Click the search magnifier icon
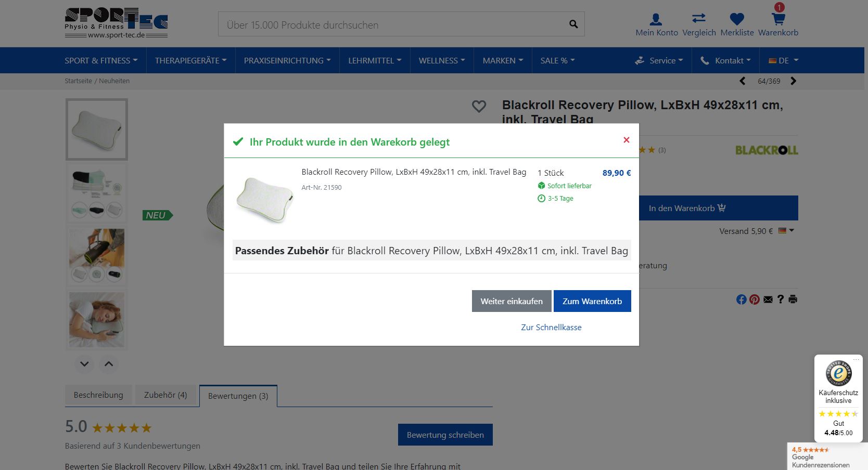This screenshot has height=470, width=868. 573,24
